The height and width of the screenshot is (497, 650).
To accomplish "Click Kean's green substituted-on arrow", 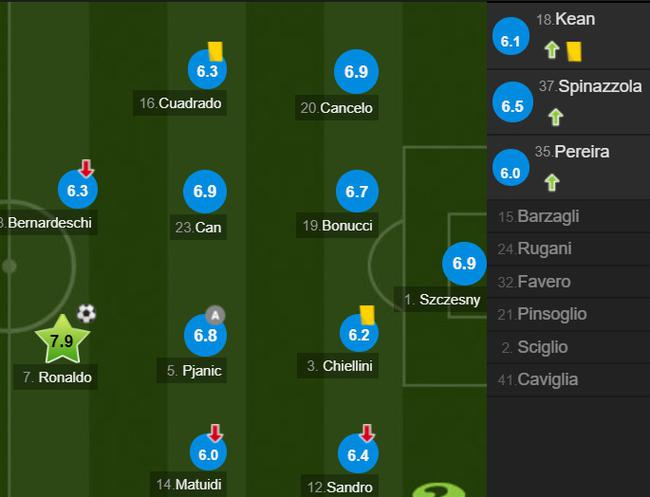I will 550,49.
